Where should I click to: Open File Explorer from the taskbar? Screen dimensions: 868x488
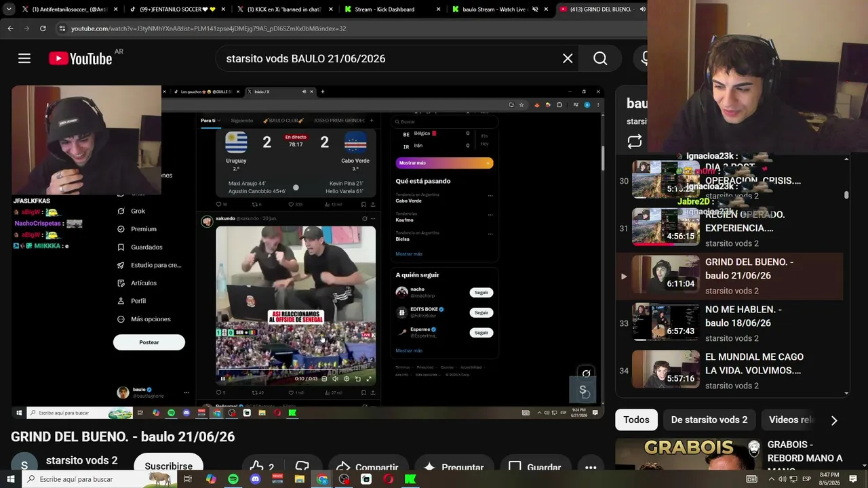[x=299, y=479]
